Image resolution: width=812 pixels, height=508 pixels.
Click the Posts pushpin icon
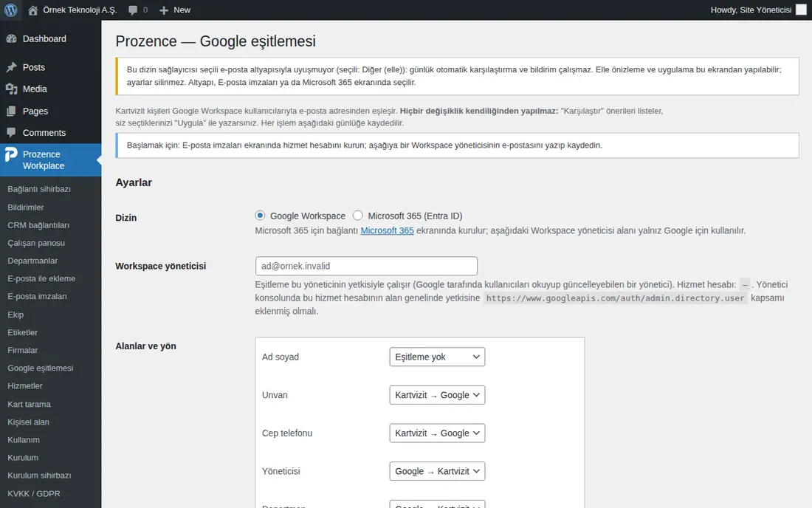[x=11, y=67]
